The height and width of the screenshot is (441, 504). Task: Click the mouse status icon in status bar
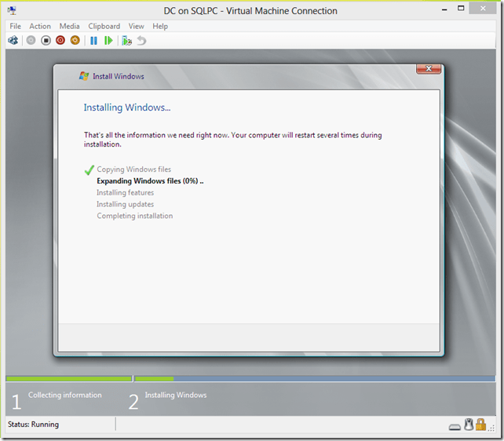pos(469,425)
